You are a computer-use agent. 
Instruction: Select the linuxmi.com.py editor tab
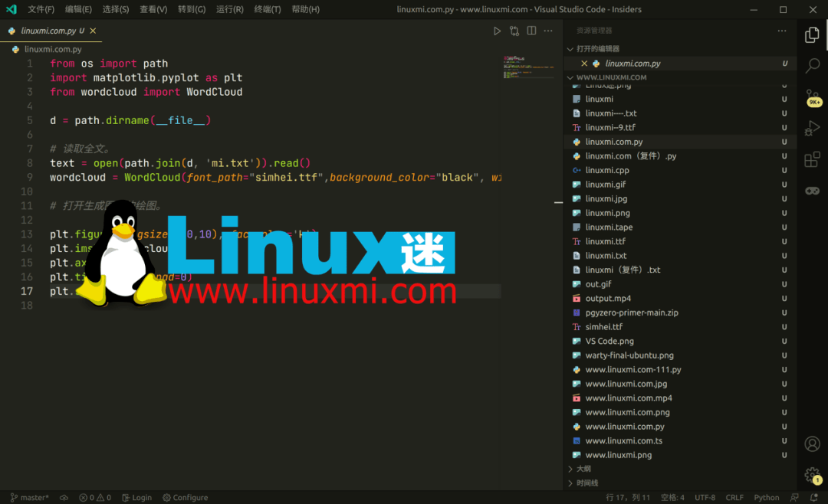coord(48,31)
